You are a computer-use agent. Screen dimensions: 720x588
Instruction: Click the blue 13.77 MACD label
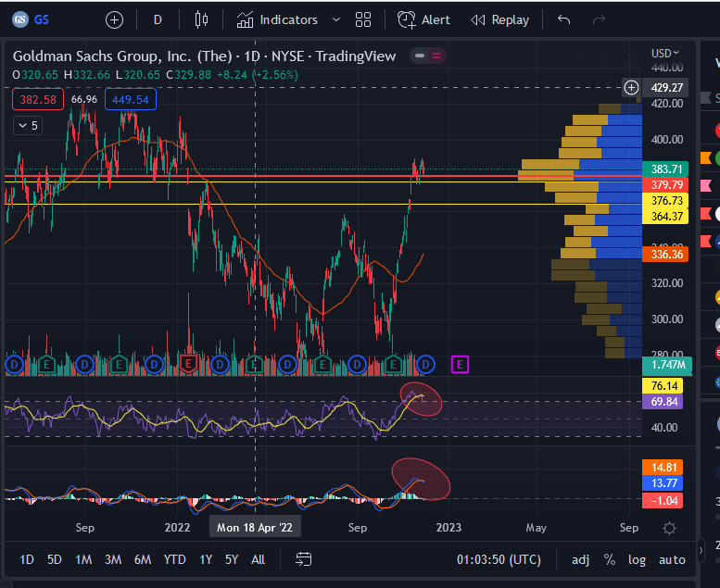point(663,482)
